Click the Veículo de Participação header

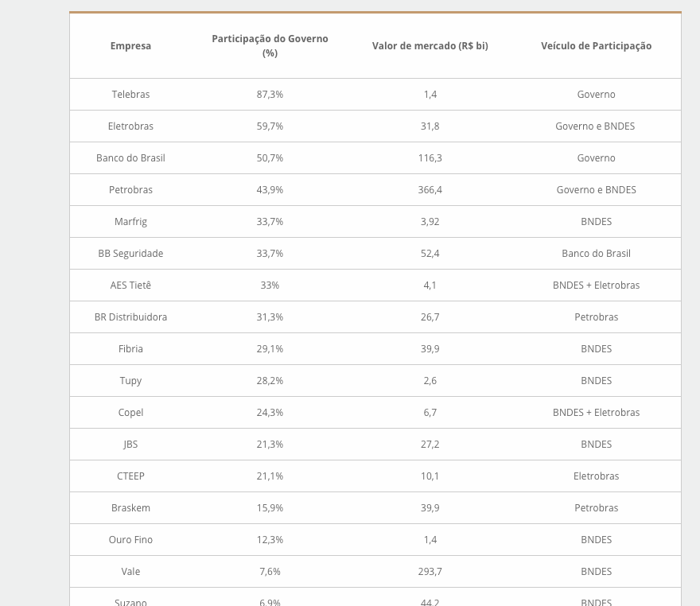click(x=596, y=46)
